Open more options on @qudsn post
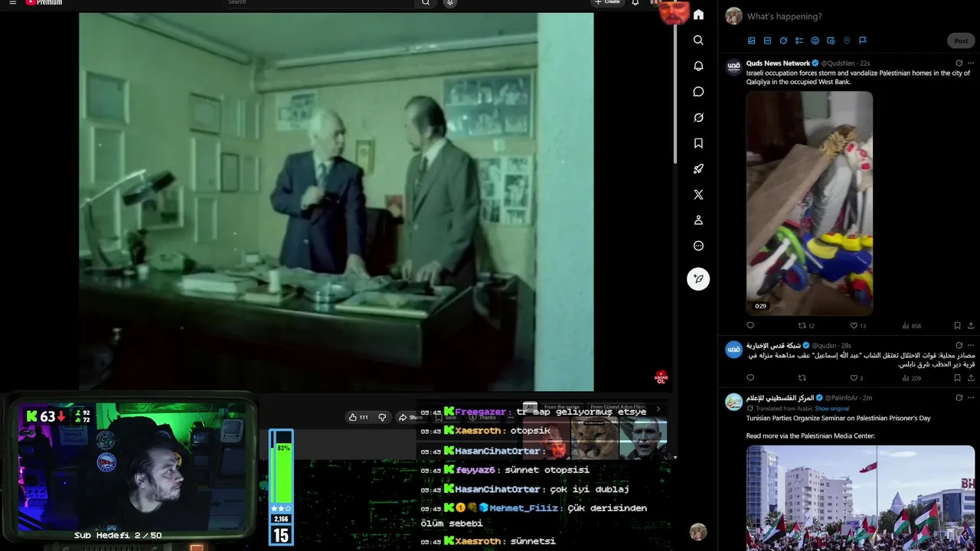 [971, 345]
